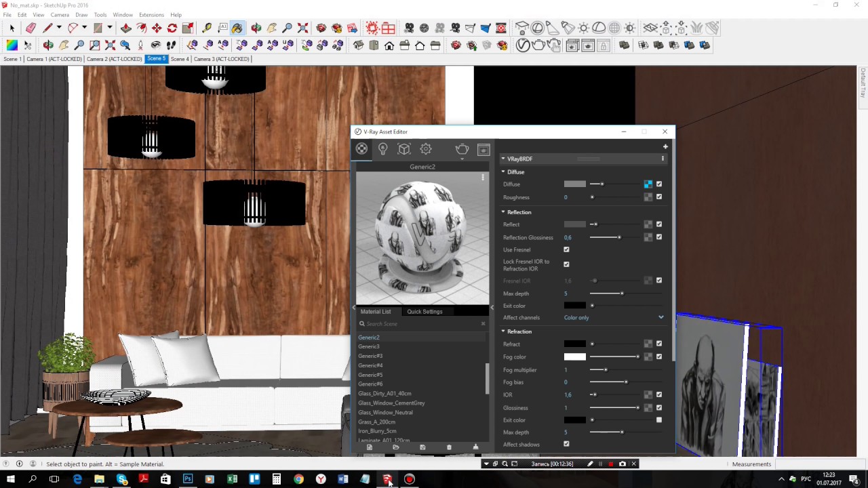Pick the Eraser tool
The height and width of the screenshot is (488, 868).
(x=31, y=28)
